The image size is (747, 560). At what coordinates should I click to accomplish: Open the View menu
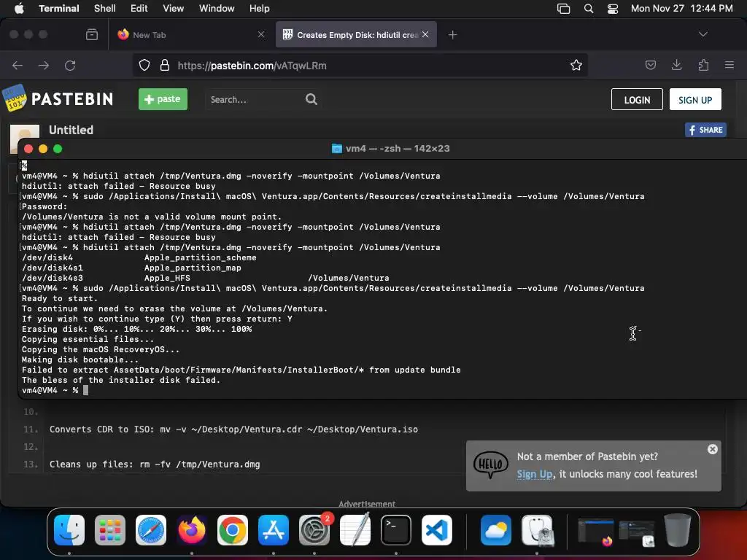coord(174,8)
